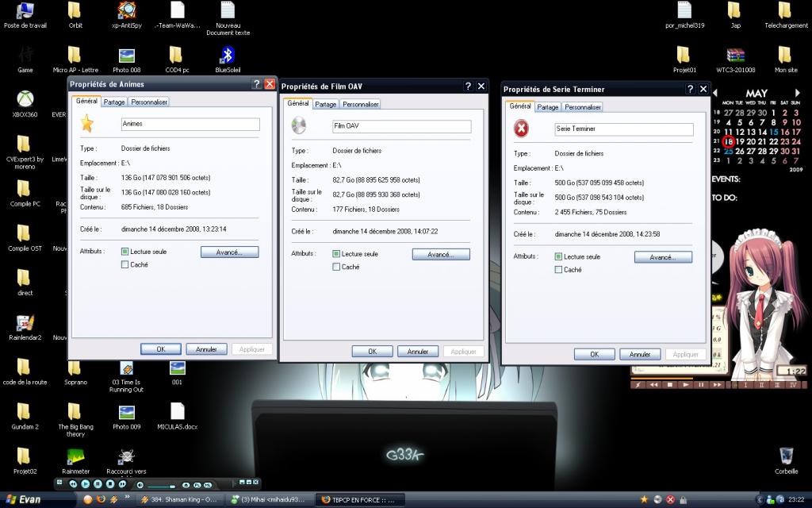Click help button in Propriétés de Animes
The image size is (812, 508).
coord(256,84)
